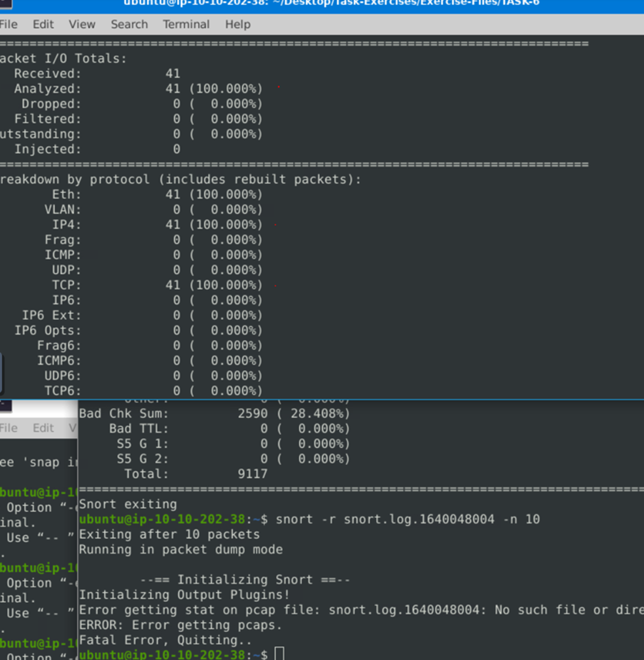
Task: Click the "ee 'snap i" text in left terminal
Action: pyautogui.click(x=39, y=462)
